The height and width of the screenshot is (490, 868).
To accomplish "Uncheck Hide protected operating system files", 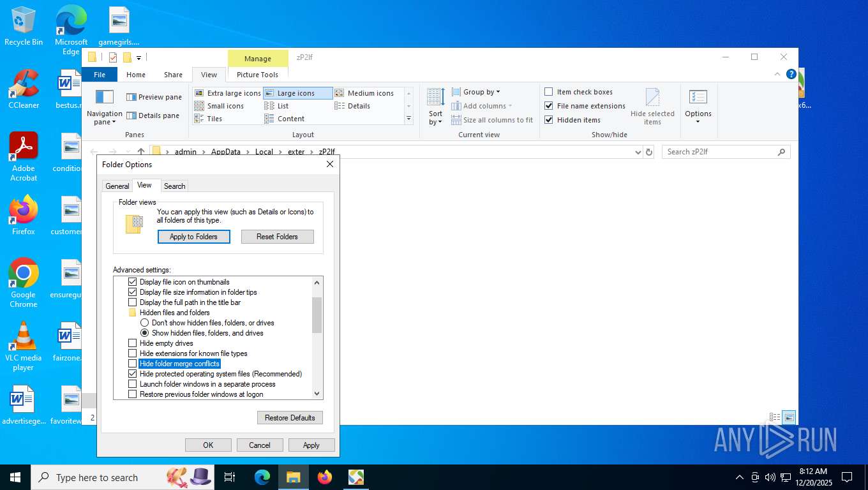I will [x=133, y=374].
